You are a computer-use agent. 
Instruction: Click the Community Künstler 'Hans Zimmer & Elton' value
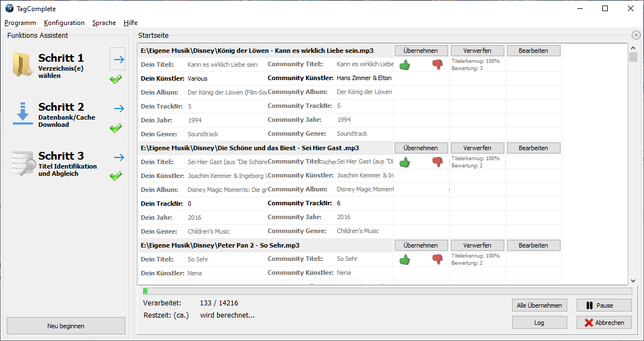point(365,78)
